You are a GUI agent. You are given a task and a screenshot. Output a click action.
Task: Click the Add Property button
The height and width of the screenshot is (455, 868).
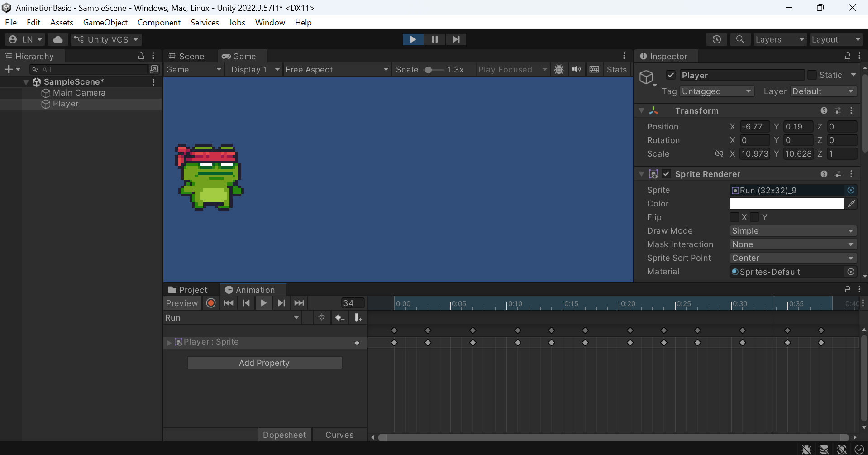coord(265,363)
